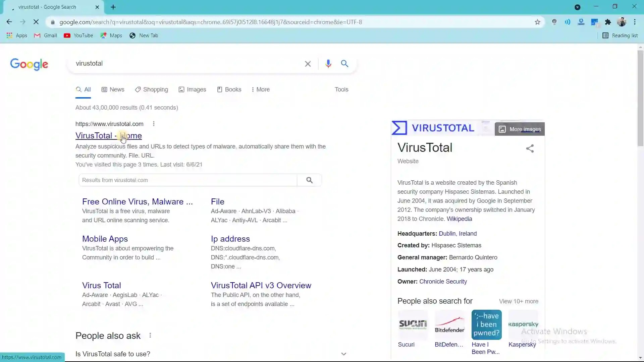Clear the search box with X icon
644x362 pixels.
click(x=308, y=64)
